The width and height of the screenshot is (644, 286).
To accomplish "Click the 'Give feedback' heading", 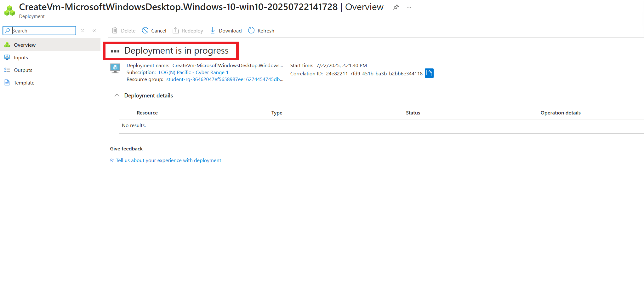I will (126, 149).
